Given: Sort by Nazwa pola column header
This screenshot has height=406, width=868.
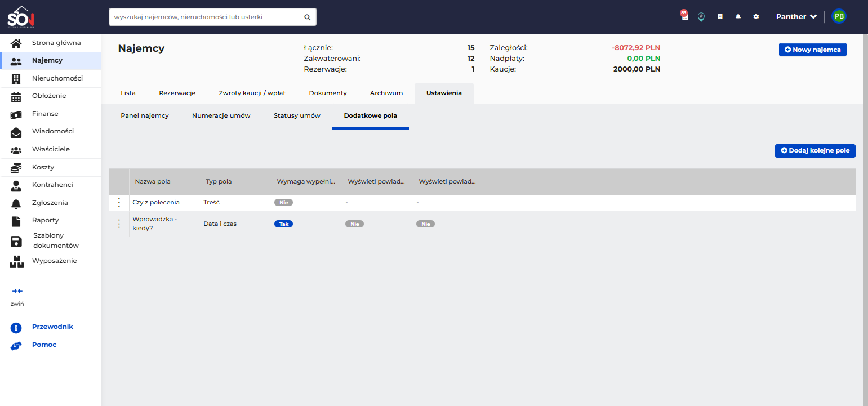Looking at the screenshot, I should click(x=153, y=181).
